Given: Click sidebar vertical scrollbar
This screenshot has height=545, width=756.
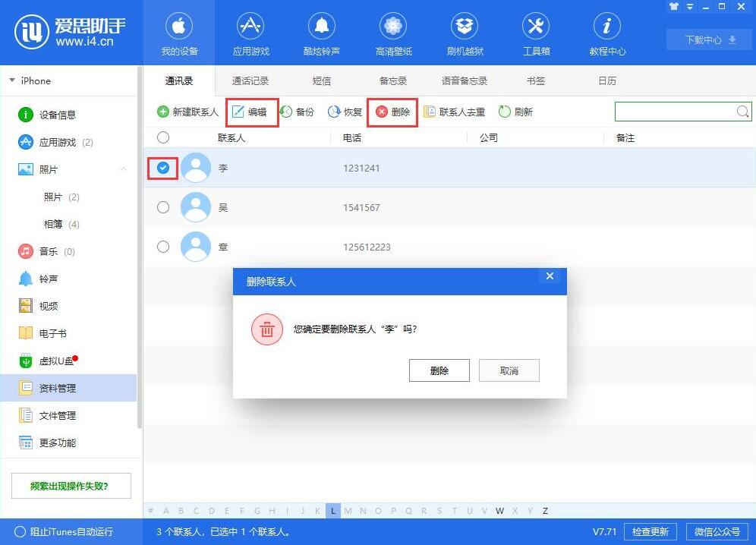Looking at the screenshot, I should tap(140, 247).
